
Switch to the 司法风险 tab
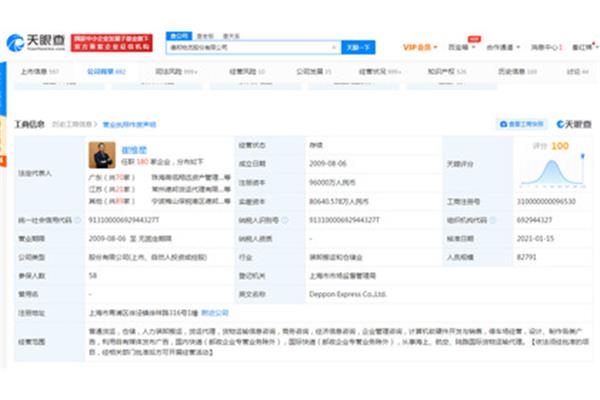coord(176,72)
